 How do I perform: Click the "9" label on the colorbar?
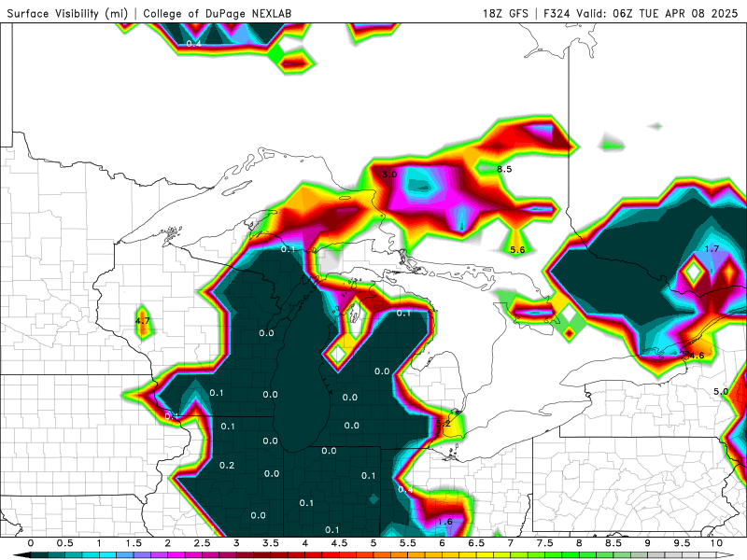click(x=647, y=543)
